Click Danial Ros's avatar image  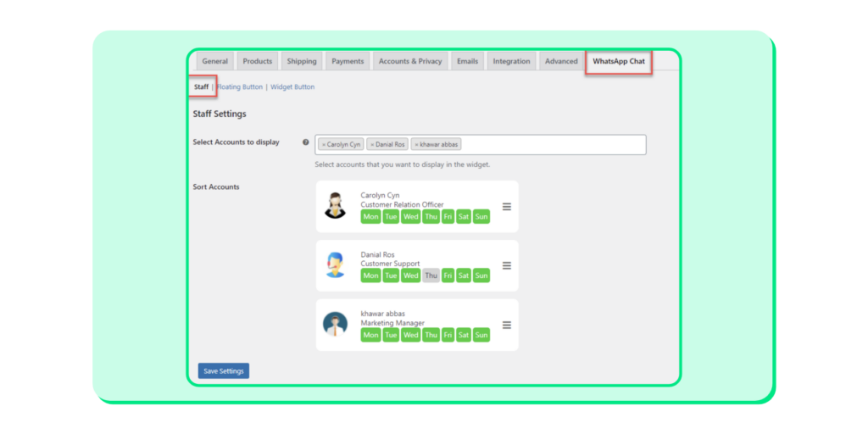pos(335,265)
